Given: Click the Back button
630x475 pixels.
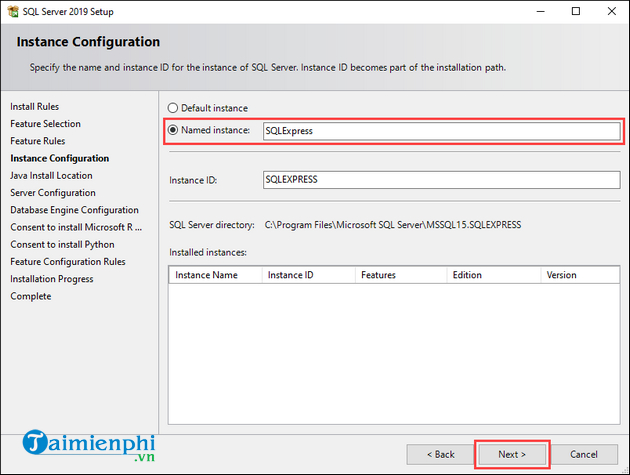Looking at the screenshot, I should pos(440,455).
